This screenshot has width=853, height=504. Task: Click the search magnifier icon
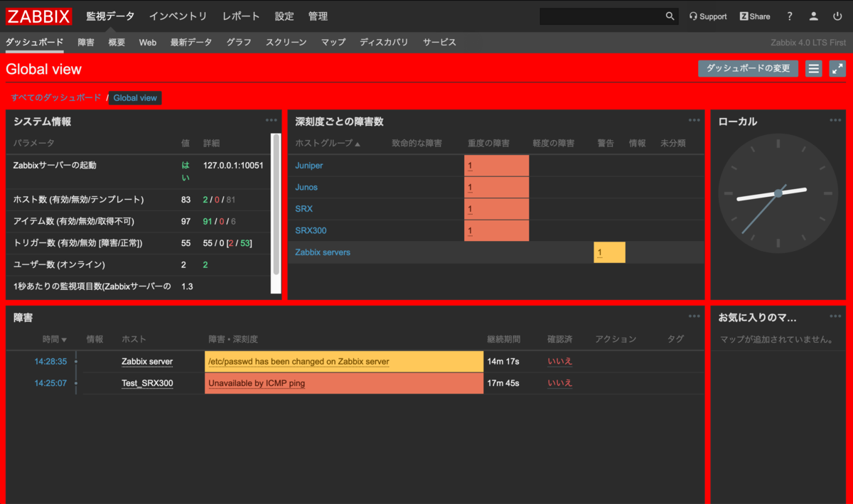pos(670,16)
